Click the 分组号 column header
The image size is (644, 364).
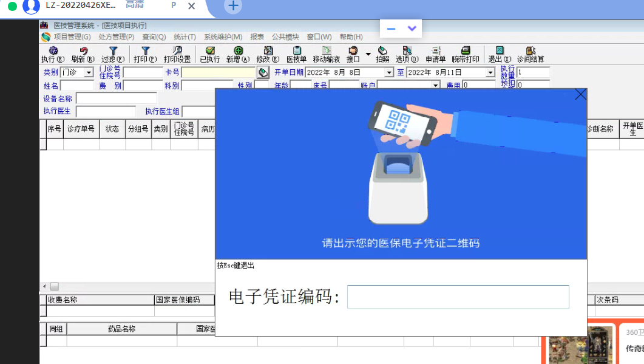[x=138, y=129]
